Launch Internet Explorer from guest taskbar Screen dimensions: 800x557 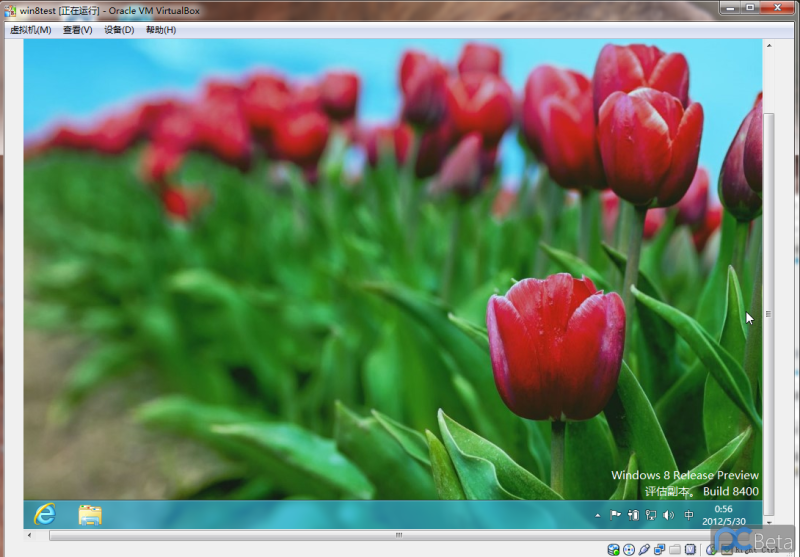(45, 514)
